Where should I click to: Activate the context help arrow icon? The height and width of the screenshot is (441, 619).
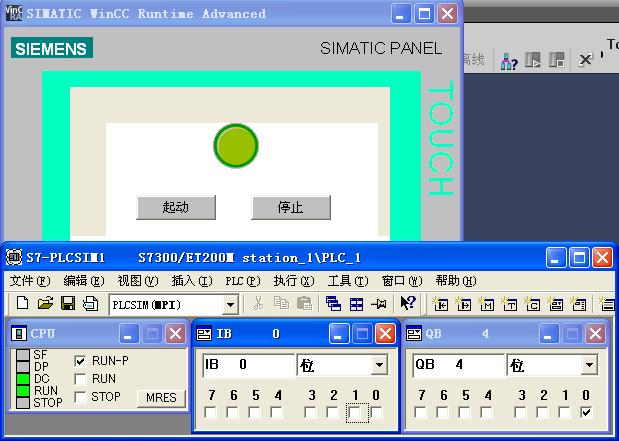tap(408, 303)
